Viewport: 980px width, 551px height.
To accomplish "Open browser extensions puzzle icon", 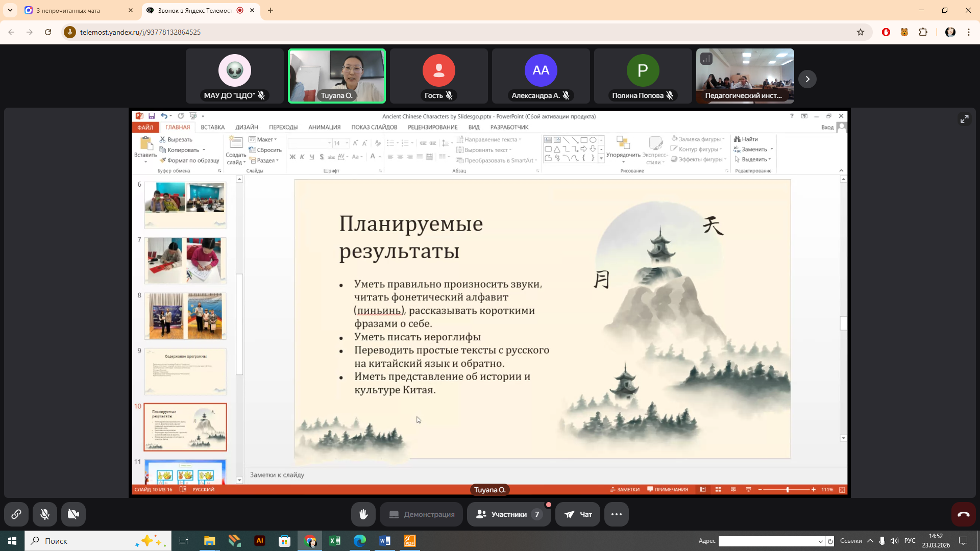I will (923, 32).
